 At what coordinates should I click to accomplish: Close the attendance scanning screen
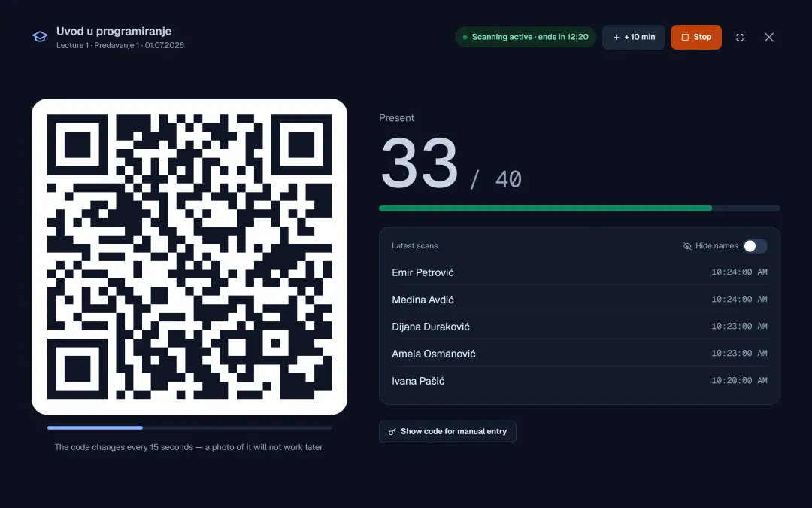pos(769,38)
